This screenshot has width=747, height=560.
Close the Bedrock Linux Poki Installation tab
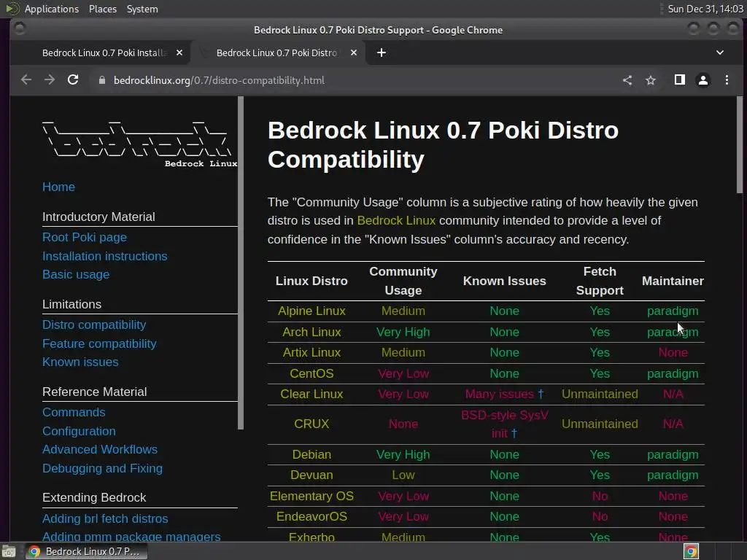tap(179, 52)
